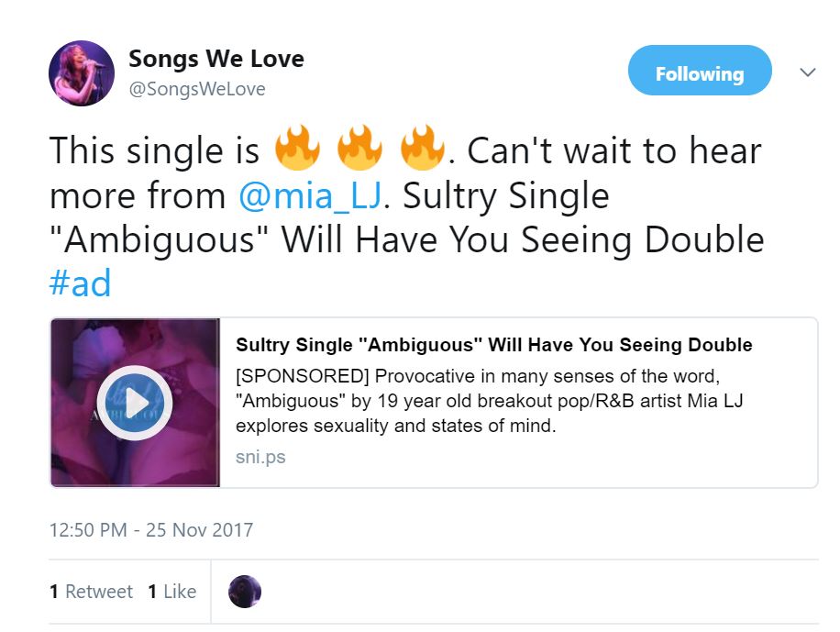
Task: Play the Ambiguous video preview
Action: [135, 402]
